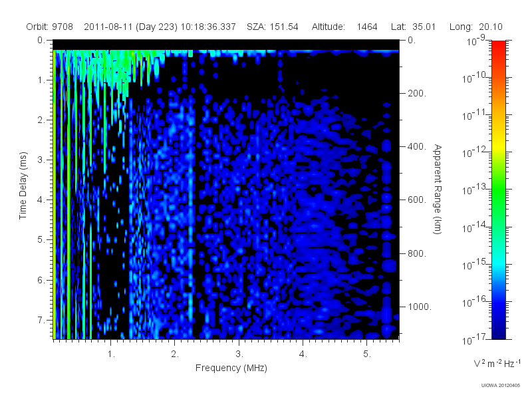Click the 'Altitude: 1464' header text
This screenshot has width=532, height=399.
pos(344,27)
